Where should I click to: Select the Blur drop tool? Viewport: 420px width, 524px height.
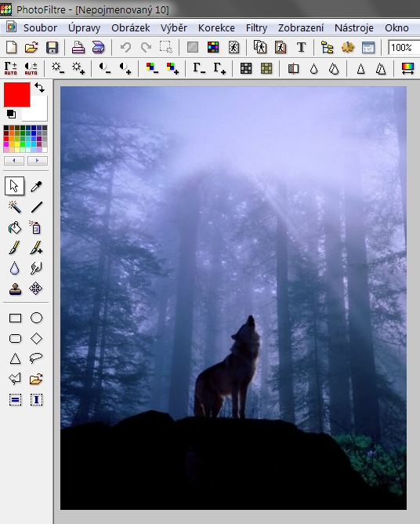click(14, 268)
